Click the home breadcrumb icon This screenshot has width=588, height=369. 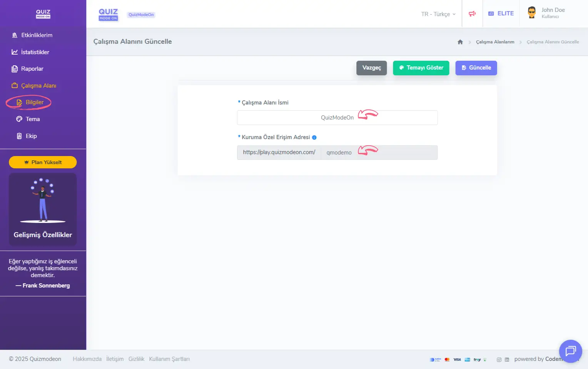[x=460, y=42]
